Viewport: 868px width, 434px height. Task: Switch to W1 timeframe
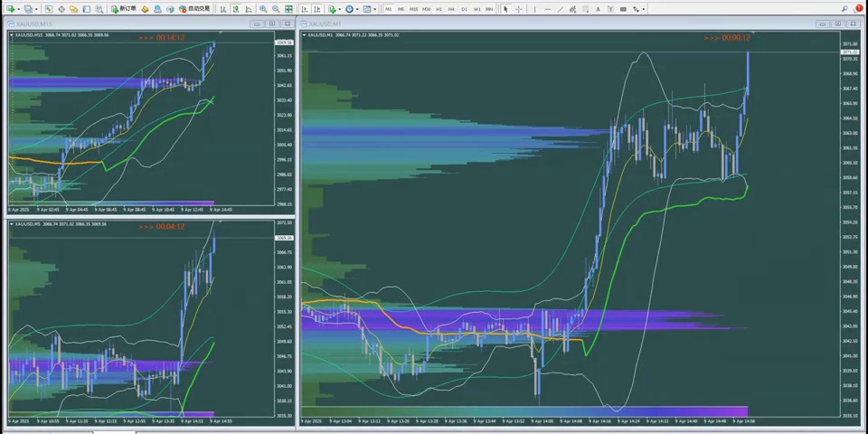click(476, 9)
